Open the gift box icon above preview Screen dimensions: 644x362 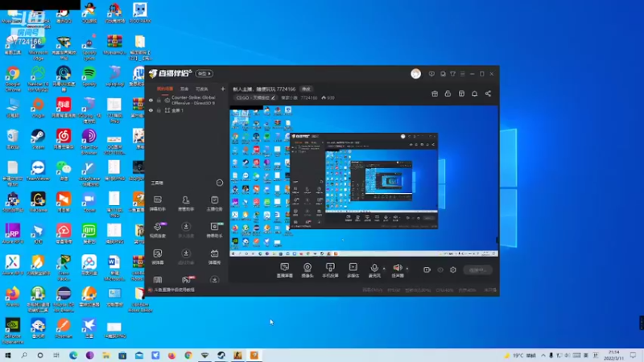tap(435, 93)
